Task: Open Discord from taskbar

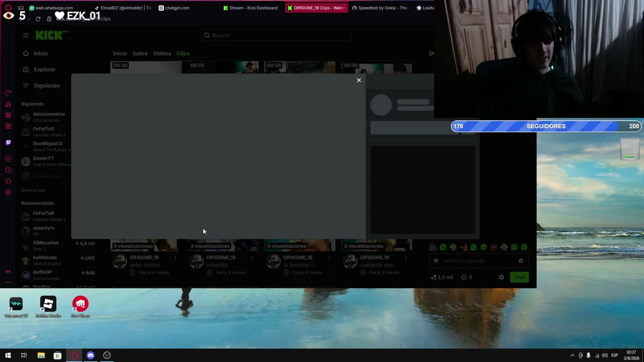Action: [91, 355]
